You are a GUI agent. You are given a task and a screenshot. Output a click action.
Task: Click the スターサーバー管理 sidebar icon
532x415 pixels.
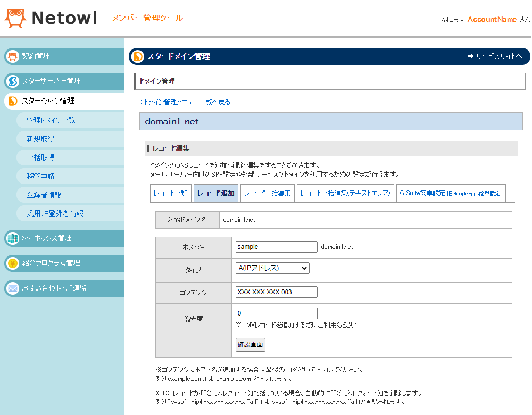click(x=12, y=81)
